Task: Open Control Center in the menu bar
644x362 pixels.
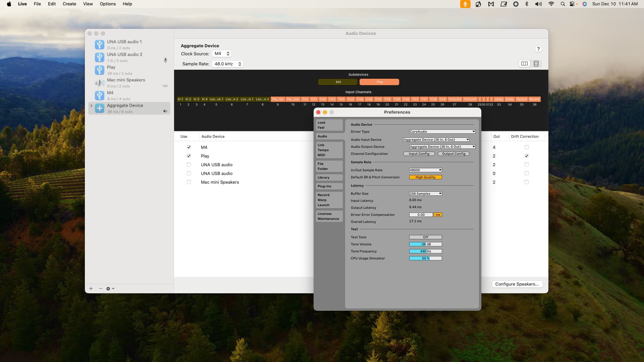Action: pos(572,4)
